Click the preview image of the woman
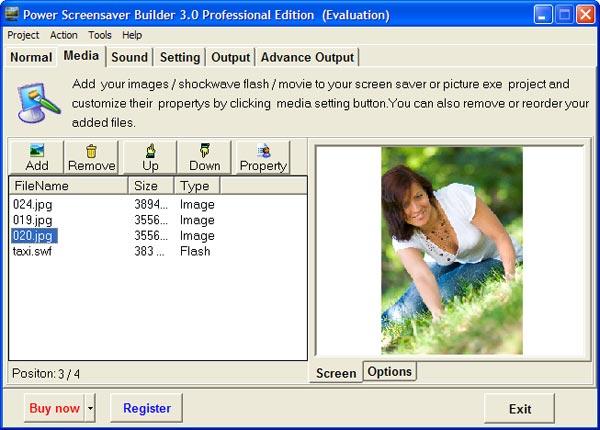Image resolution: width=600 pixels, height=430 pixels. [452, 251]
